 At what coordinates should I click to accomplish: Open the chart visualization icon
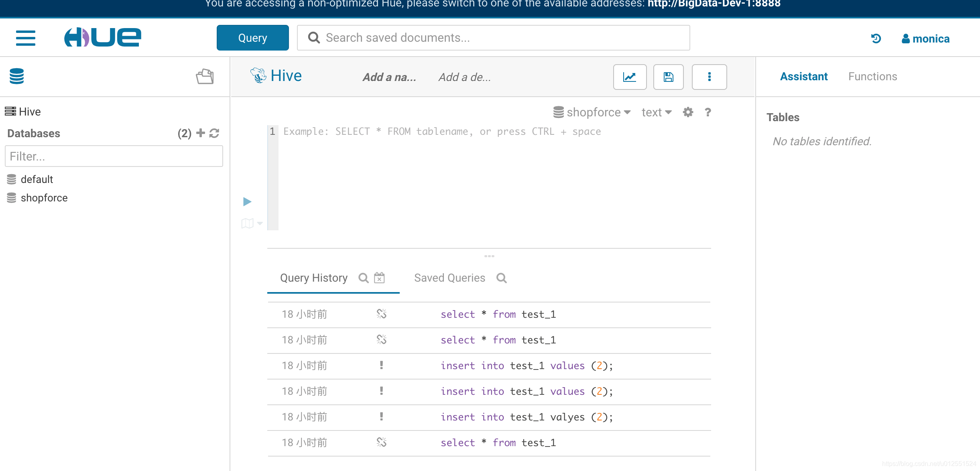pyautogui.click(x=629, y=77)
